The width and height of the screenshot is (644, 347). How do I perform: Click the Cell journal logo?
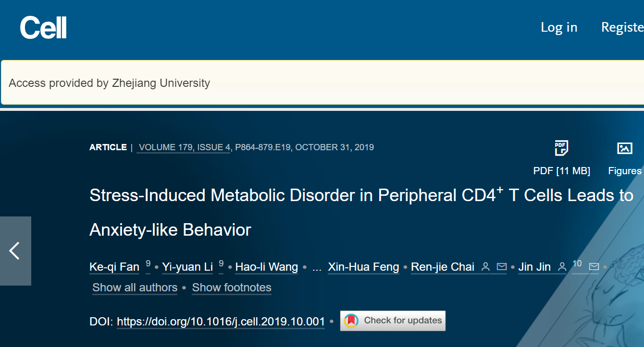[43, 27]
